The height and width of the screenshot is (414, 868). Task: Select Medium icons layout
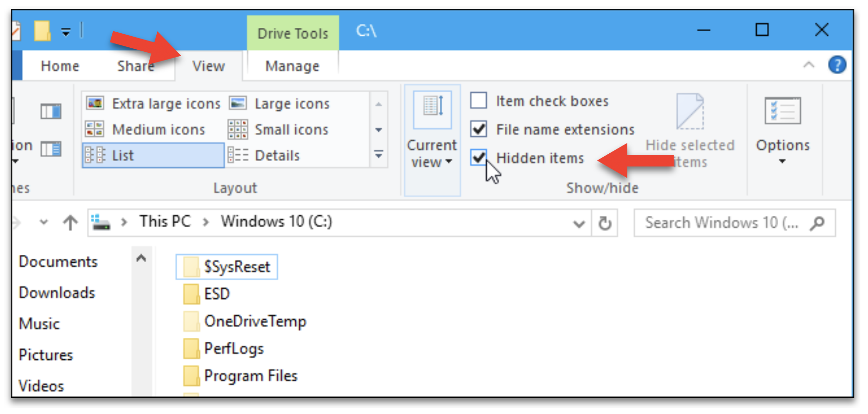[x=145, y=129]
